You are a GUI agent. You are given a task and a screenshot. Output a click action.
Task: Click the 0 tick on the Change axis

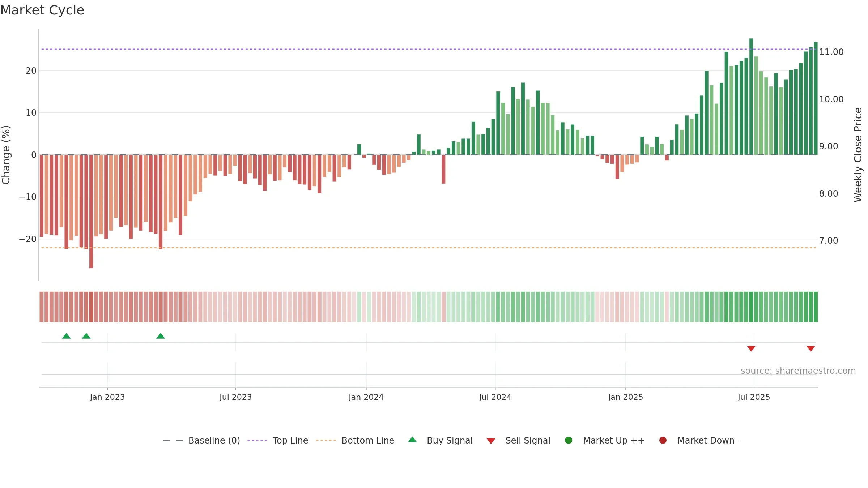pyautogui.click(x=34, y=155)
